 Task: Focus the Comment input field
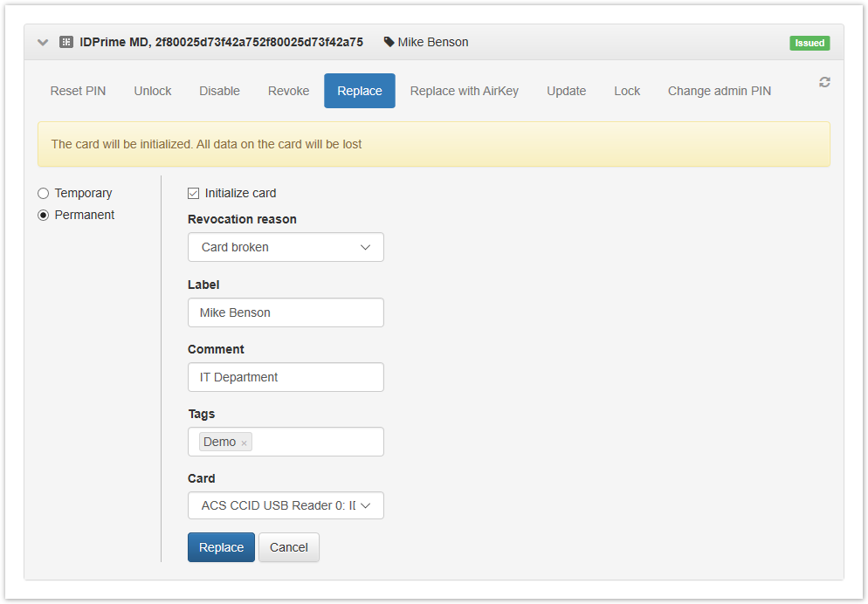pyautogui.click(x=286, y=377)
